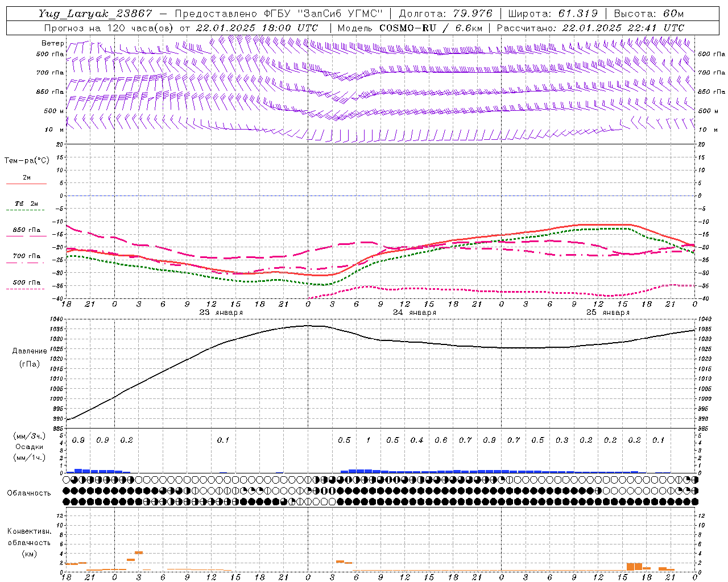The width and height of the screenshot is (728, 582).
Task: Click the 3-hour precipitation value 0.3
Action: 562,440
